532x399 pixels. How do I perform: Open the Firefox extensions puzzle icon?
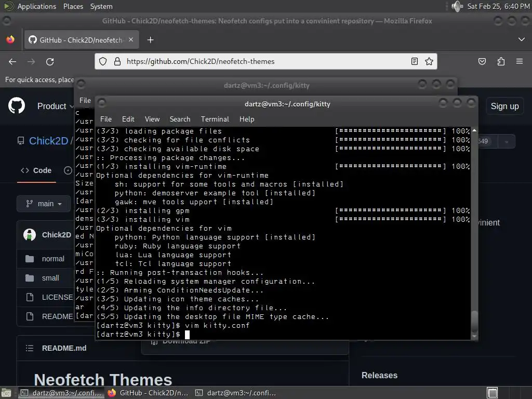(501, 61)
